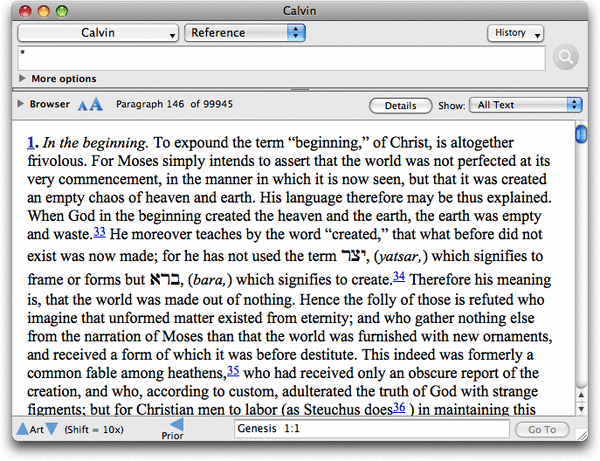600x461 pixels.
Task: Go to next article with down triangle
Action: click(x=51, y=429)
